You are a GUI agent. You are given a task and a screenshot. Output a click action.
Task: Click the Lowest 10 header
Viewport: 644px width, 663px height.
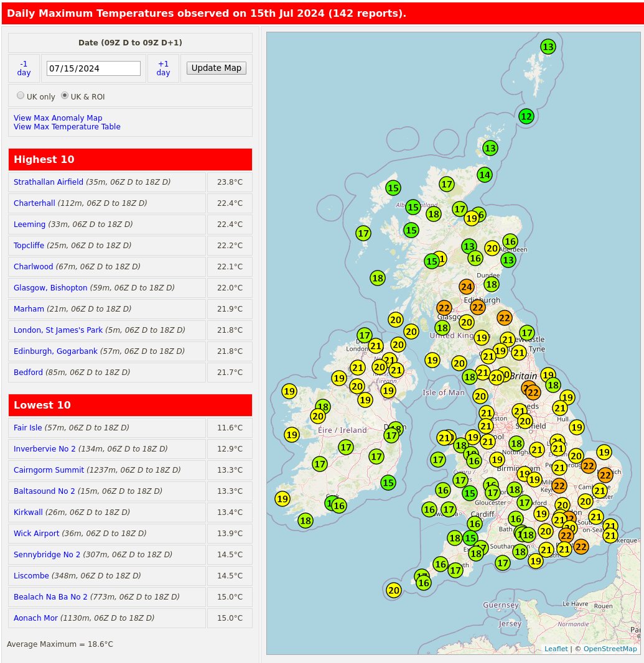tap(130, 405)
